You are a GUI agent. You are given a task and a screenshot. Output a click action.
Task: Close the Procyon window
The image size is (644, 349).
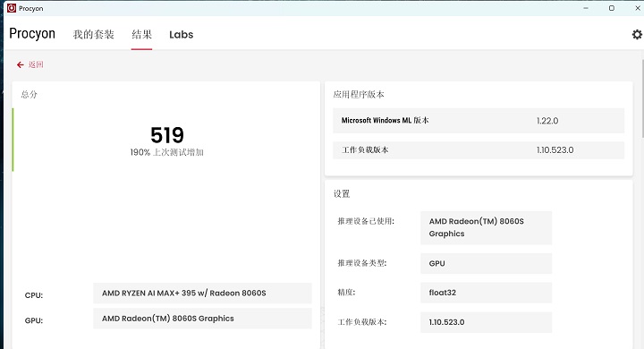pos(638,8)
